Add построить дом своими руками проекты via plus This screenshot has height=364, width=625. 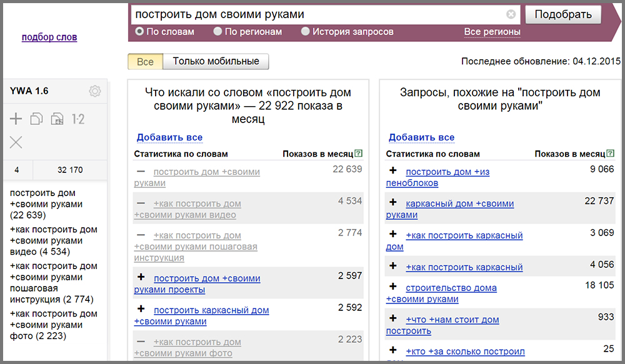click(141, 278)
